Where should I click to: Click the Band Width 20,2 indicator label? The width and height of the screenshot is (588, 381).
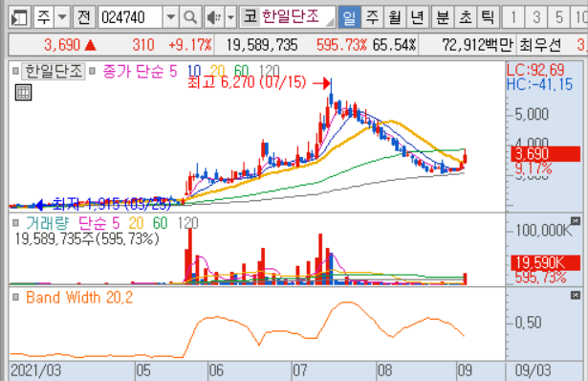click(x=79, y=298)
